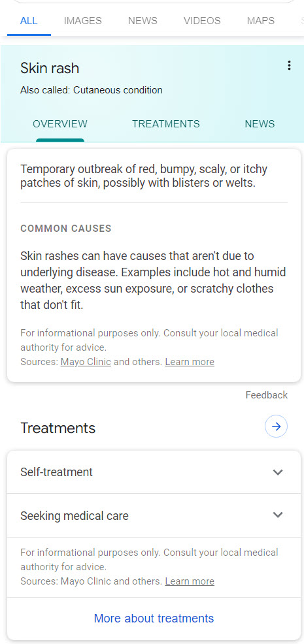Click the Seeking medical care chevron
304x644 pixels.
(278, 515)
